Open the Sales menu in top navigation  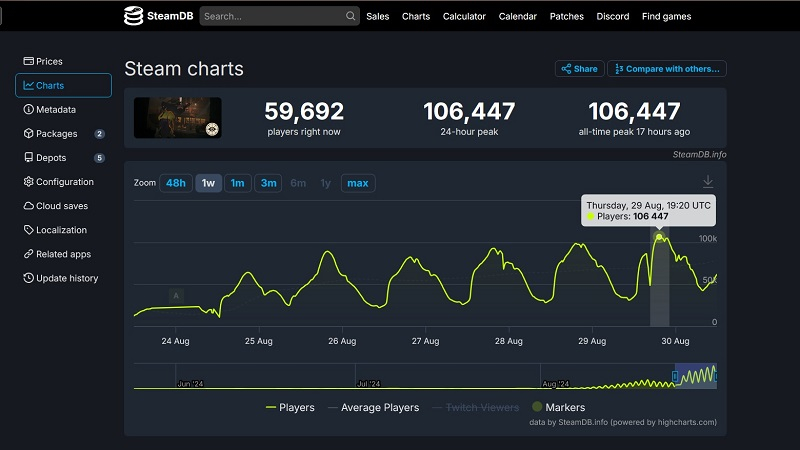point(378,16)
